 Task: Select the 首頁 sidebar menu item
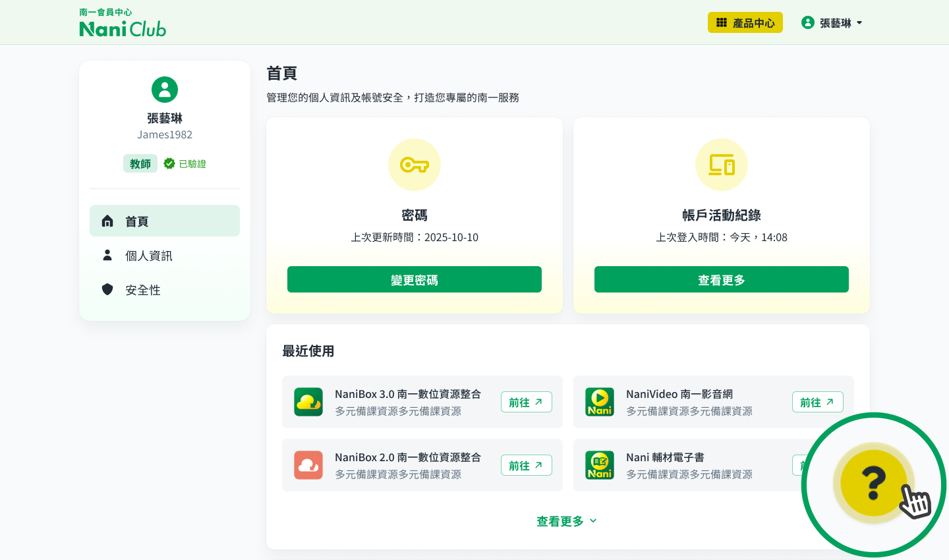click(x=165, y=221)
